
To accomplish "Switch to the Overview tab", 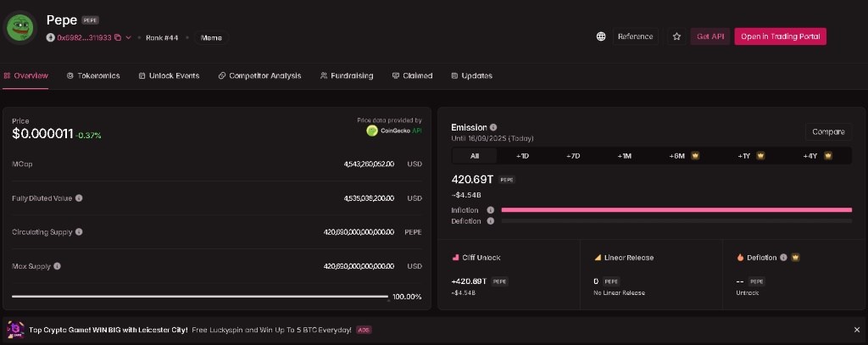I will tap(26, 75).
